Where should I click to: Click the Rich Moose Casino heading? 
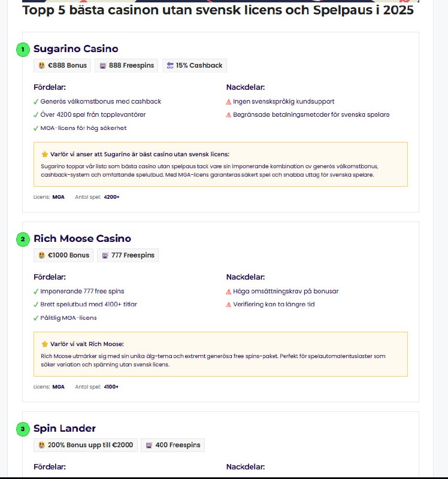point(82,239)
